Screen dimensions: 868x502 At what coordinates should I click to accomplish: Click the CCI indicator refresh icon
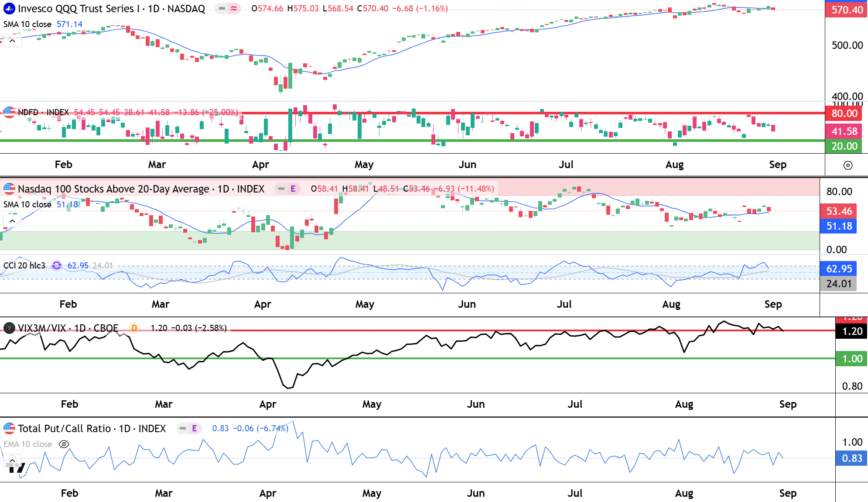56,265
